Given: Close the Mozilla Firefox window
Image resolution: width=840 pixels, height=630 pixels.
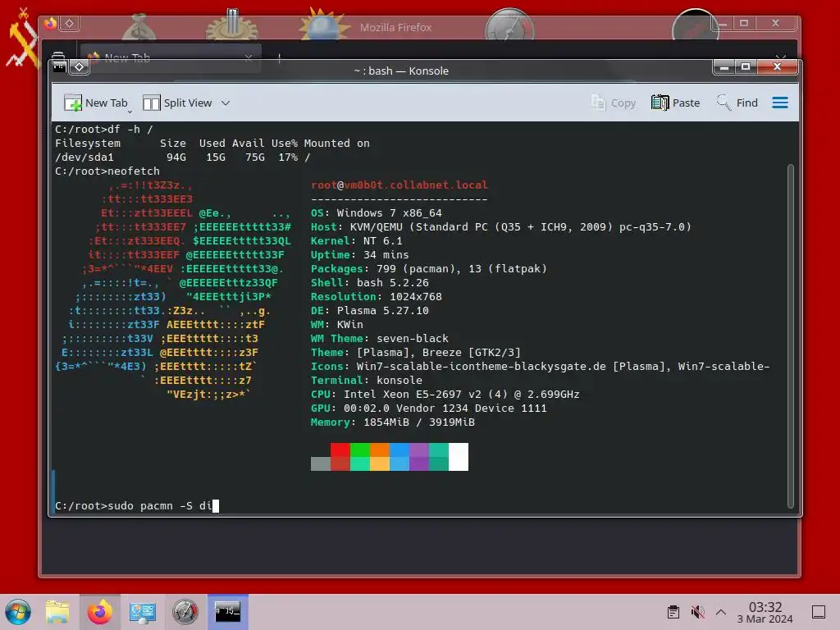Looking at the screenshot, I should point(775,24).
